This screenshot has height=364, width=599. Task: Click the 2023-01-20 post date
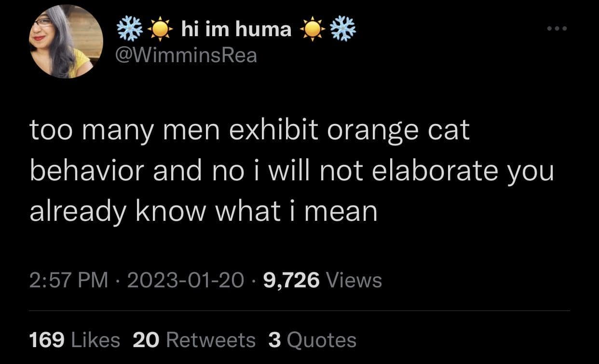point(185,280)
